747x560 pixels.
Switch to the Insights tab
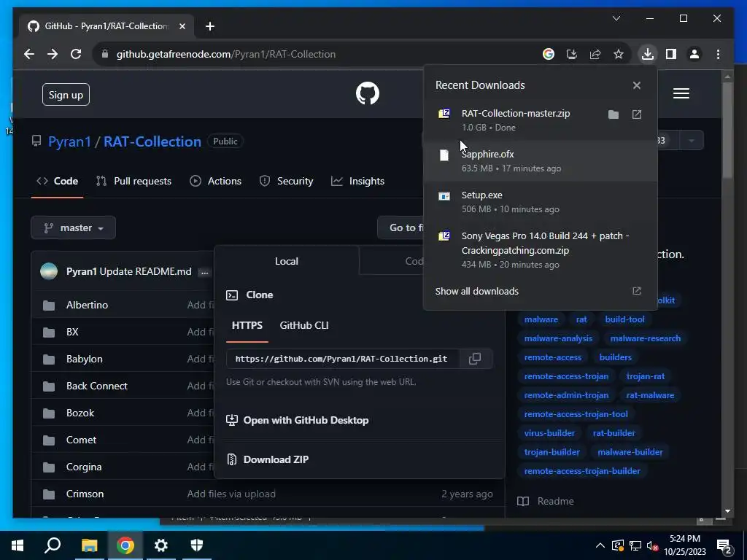357,181
